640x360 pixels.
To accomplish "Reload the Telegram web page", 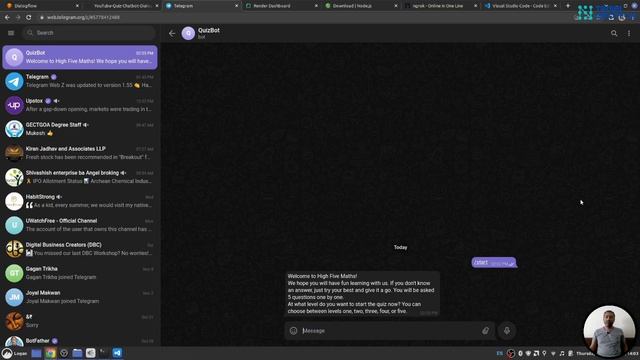I will pos(29,18).
